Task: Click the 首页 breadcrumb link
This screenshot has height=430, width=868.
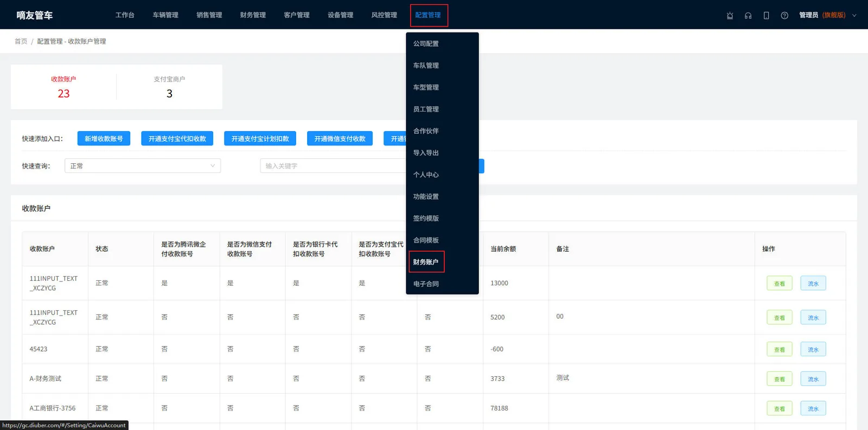Action: [21, 41]
